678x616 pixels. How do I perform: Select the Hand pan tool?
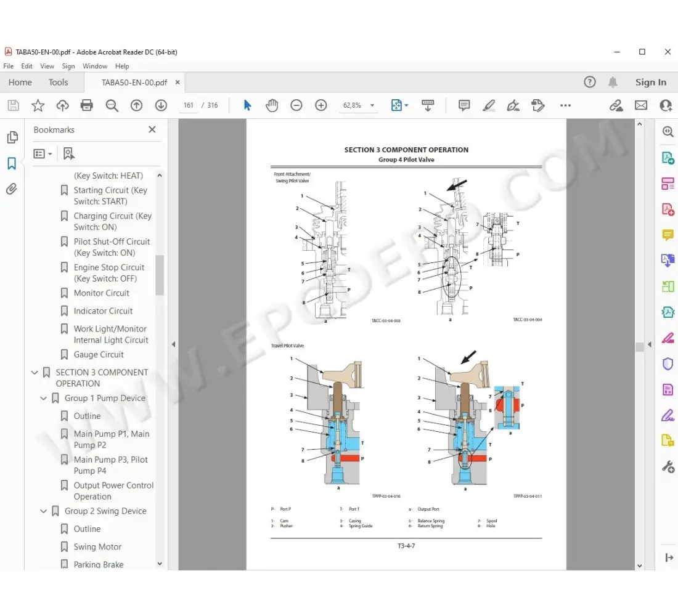coord(272,105)
